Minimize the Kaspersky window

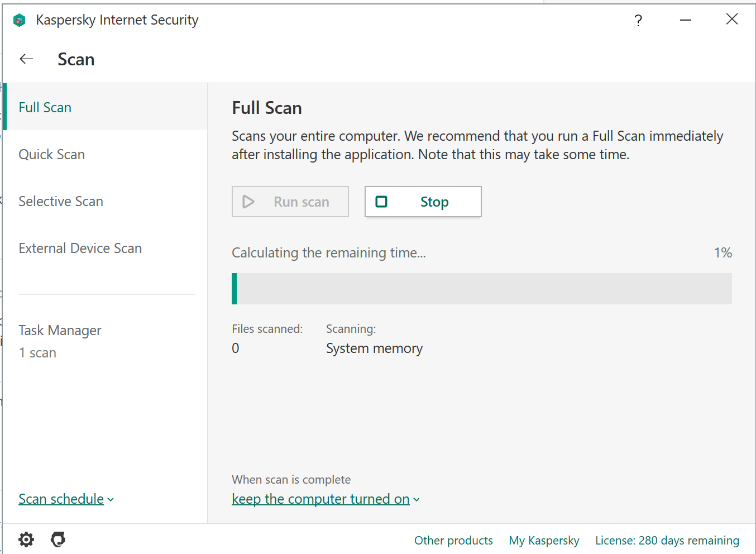[x=686, y=20]
